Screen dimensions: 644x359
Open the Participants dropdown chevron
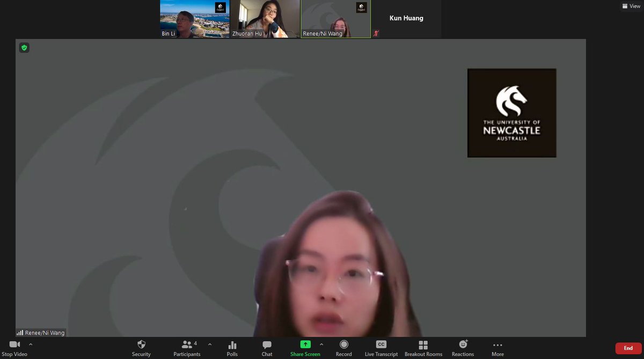209,345
